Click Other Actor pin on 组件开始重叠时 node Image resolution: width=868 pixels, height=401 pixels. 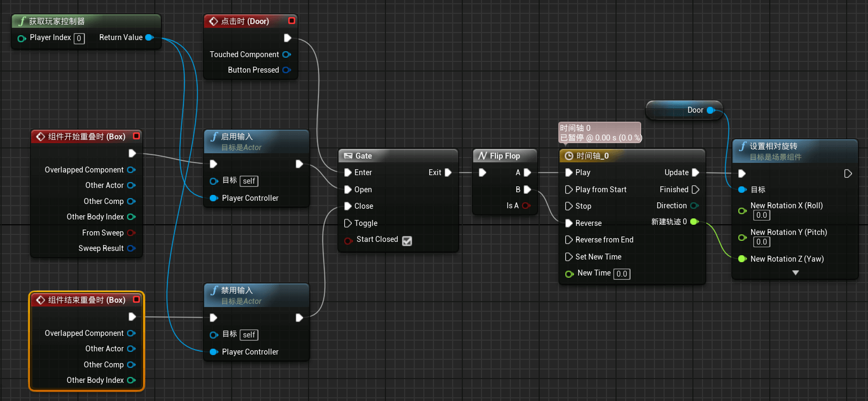click(131, 185)
